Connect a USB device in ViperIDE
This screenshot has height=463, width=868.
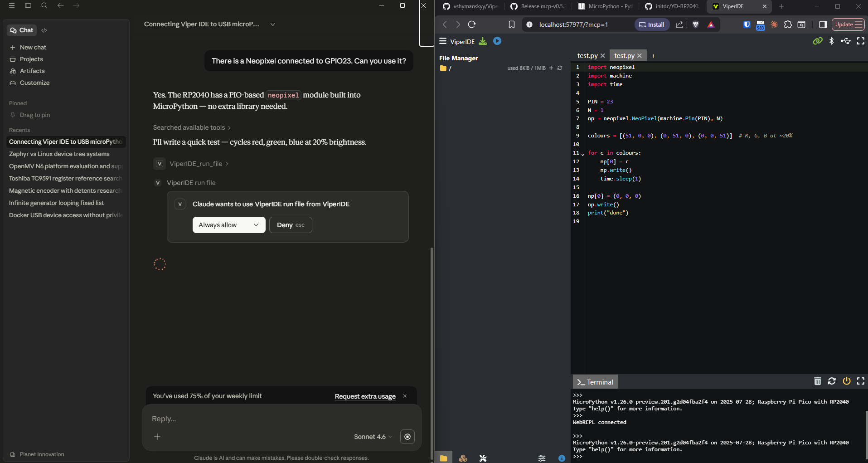tap(846, 41)
